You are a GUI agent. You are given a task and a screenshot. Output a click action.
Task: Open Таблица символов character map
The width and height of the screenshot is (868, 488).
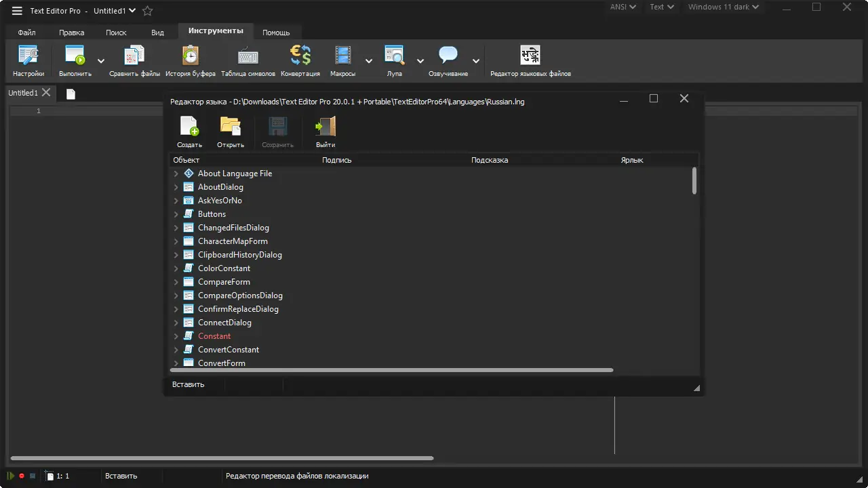point(247,60)
